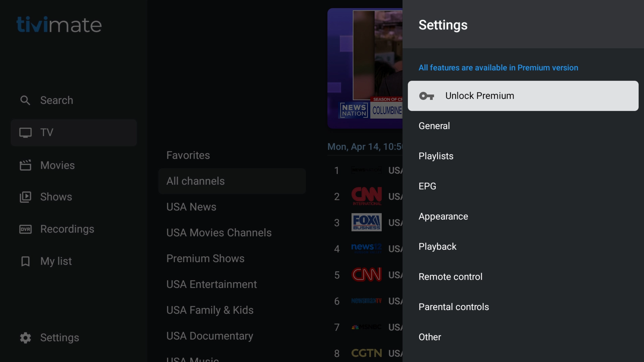Click the Mon, Apr 14 date text
The height and width of the screenshot is (362, 644).
point(365,147)
